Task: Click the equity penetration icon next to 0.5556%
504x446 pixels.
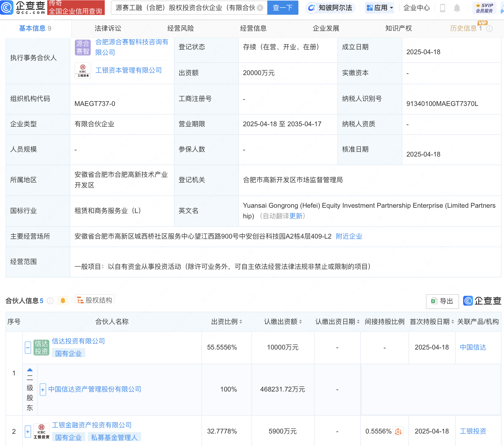Action: [x=398, y=431]
